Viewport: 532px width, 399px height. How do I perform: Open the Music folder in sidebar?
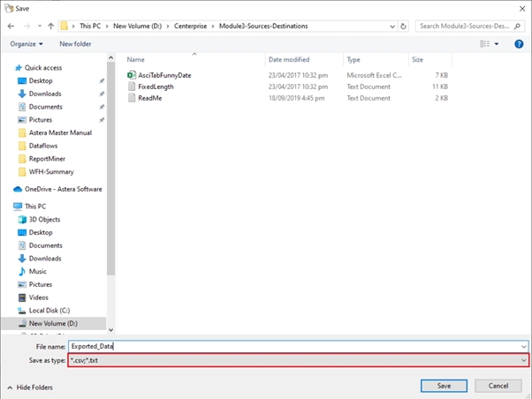[x=38, y=271]
